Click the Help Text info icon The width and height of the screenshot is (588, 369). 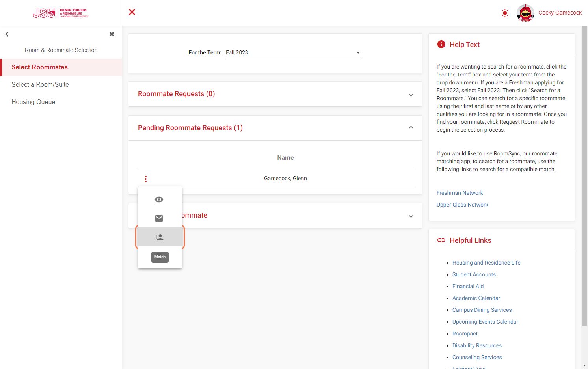(x=441, y=45)
